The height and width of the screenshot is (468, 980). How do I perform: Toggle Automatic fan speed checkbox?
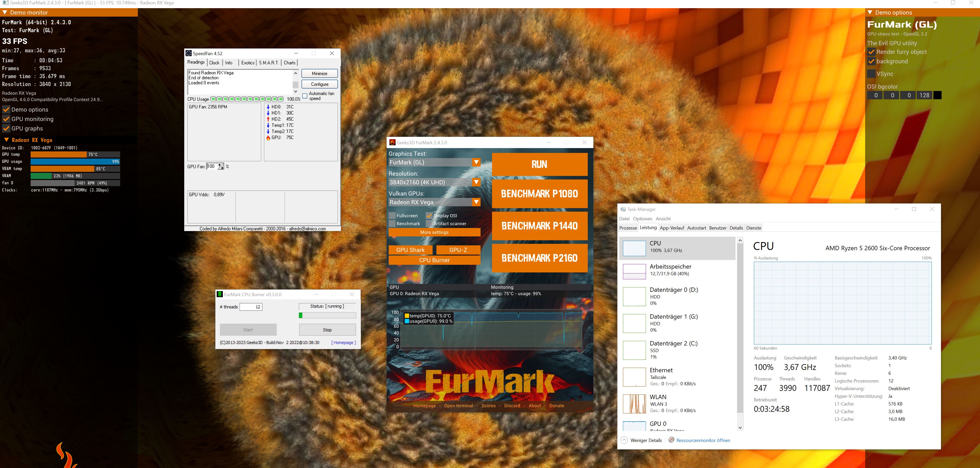pos(305,96)
